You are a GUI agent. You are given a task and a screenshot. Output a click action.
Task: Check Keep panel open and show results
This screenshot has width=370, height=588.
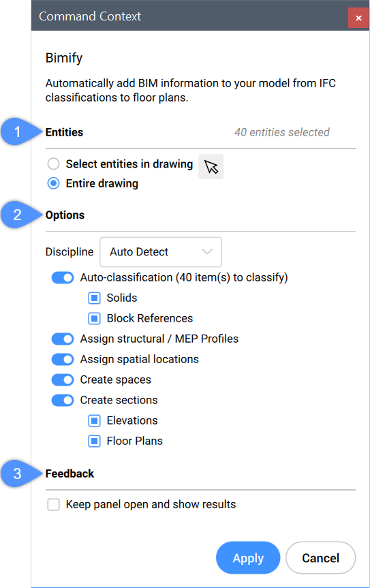pyautogui.click(x=53, y=504)
